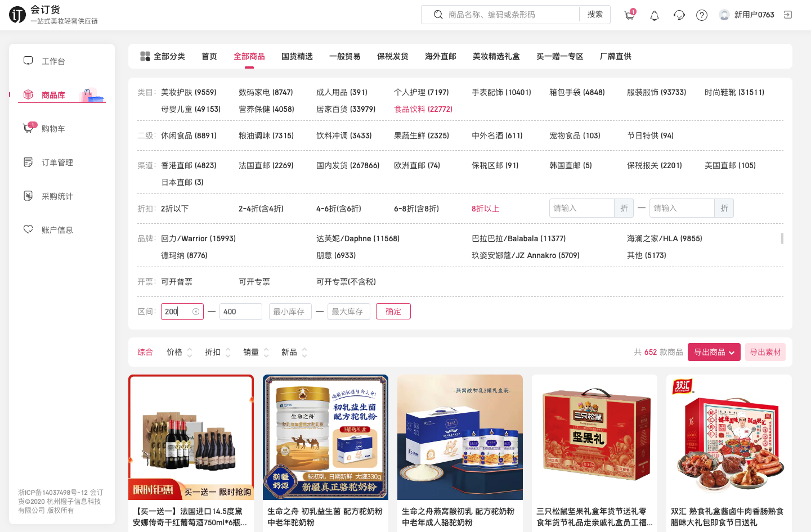Open 订单管理 in the sidebar
Viewport: 811px width, 532px height.
(x=57, y=163)
